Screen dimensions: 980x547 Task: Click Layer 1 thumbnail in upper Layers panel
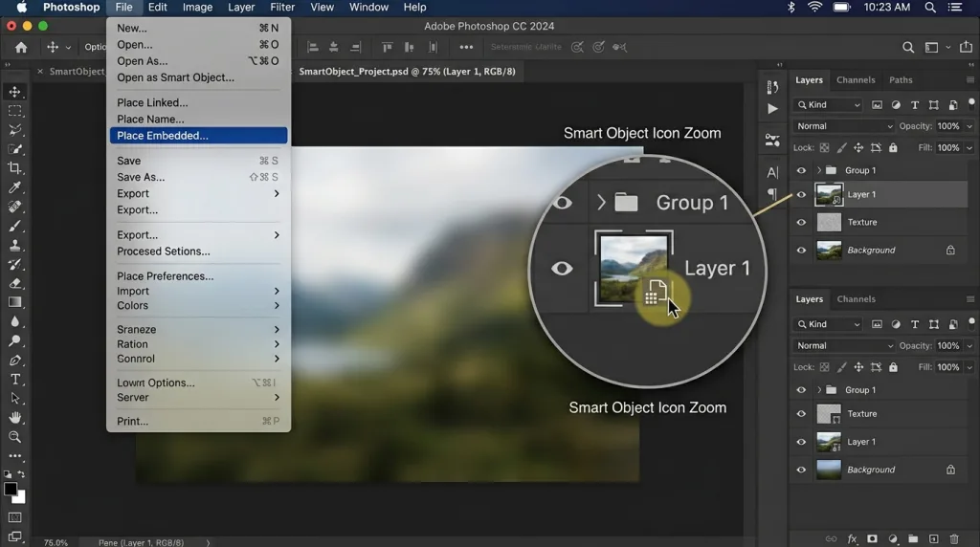[829, 195]
